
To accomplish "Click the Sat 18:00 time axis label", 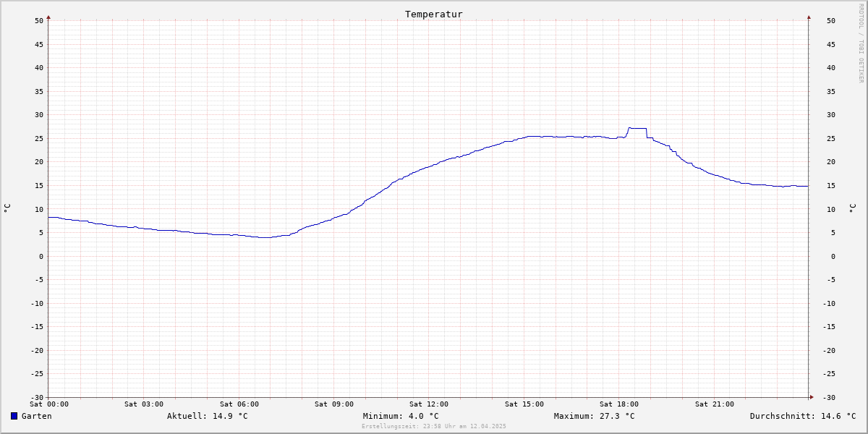I will point(619,404).
